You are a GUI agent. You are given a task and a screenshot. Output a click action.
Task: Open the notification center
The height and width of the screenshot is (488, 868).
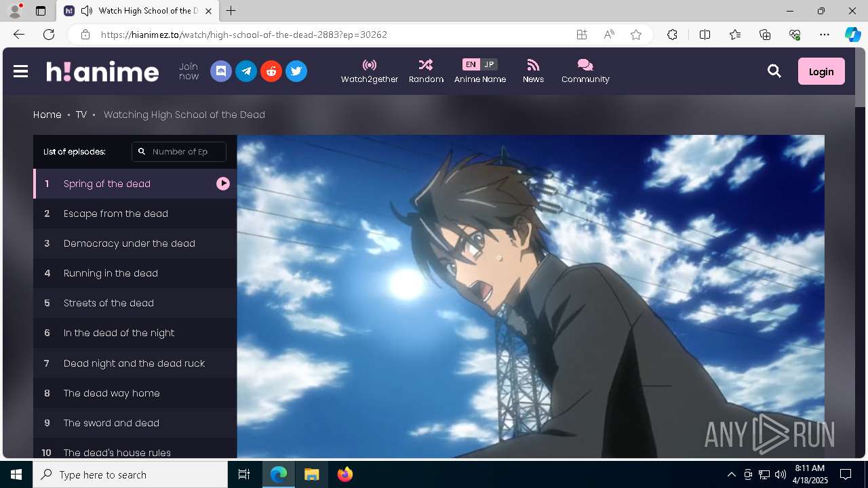coord(846,474)
